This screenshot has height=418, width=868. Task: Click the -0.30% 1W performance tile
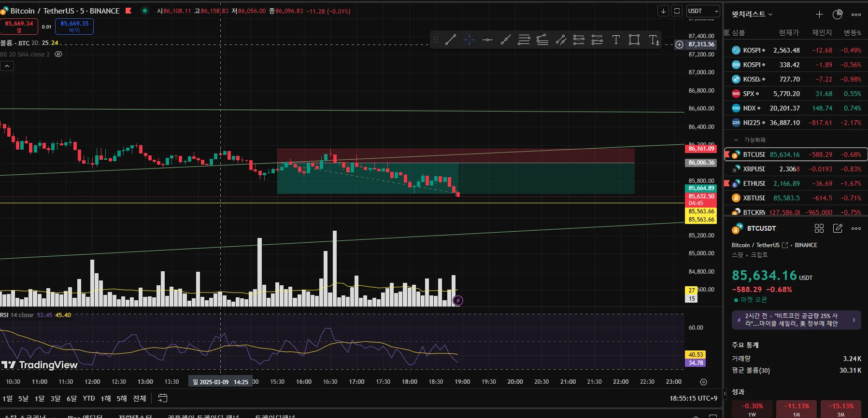coord(752,409)
